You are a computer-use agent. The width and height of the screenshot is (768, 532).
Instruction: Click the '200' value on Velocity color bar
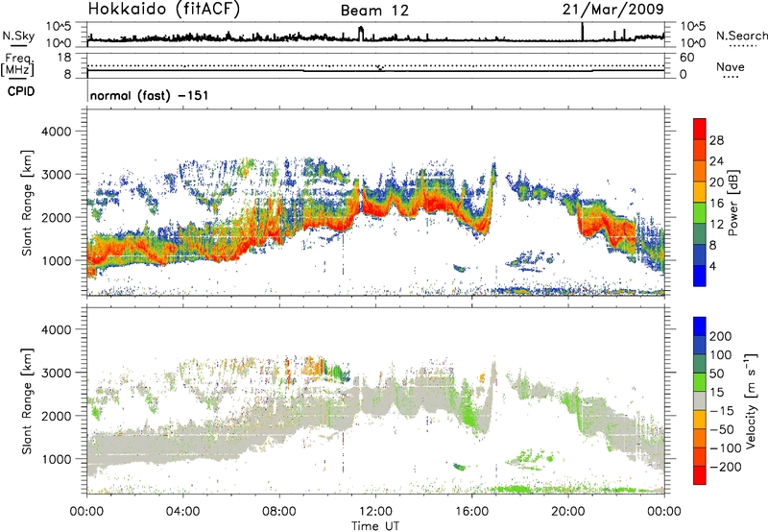point(721,336)
